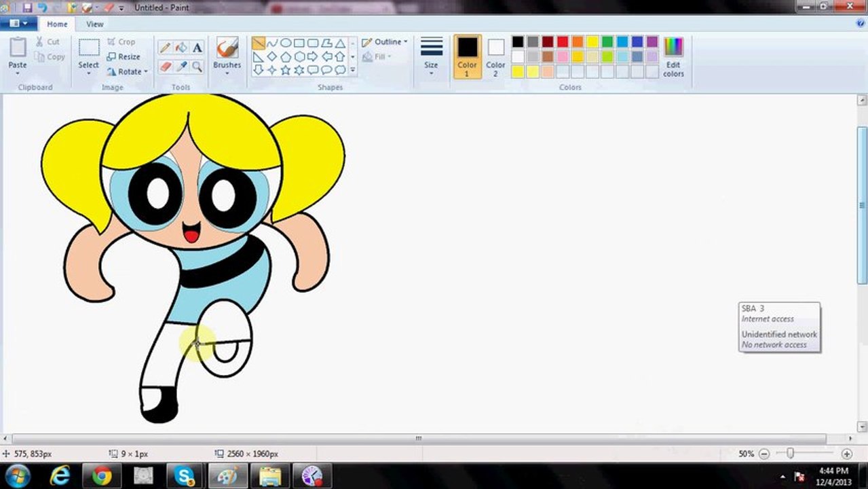Choose the Pentagon shape
The height and width of the screenshot is (489, 868).
(x=286, y=57)
